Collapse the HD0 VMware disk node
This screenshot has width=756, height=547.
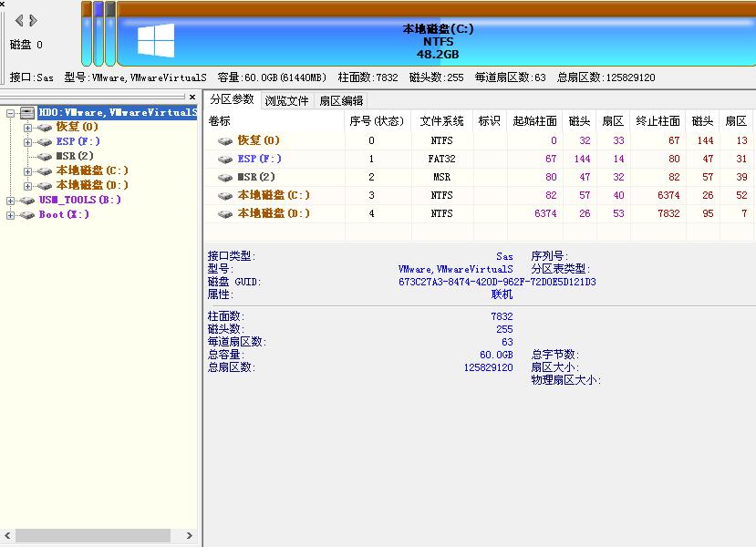[10, 112]
